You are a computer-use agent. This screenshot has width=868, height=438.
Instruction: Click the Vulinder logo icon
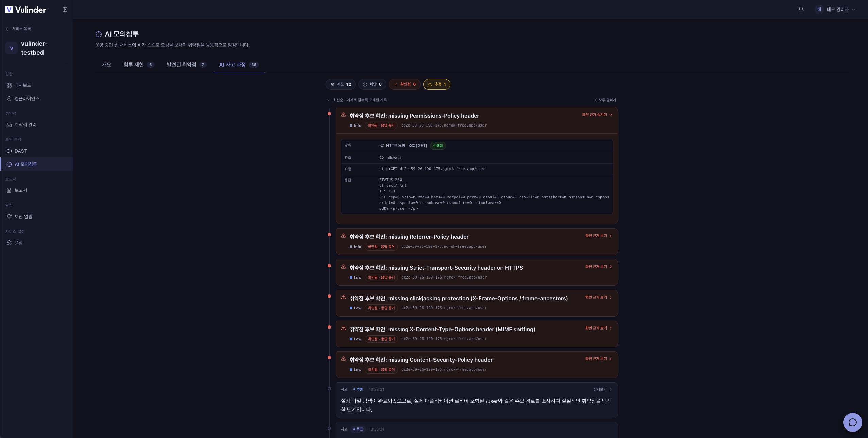coord(9,10)
